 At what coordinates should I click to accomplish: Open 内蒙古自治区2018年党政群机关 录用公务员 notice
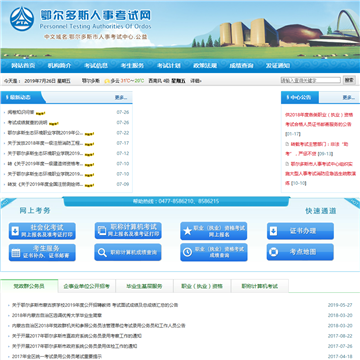tap(99, 326)
